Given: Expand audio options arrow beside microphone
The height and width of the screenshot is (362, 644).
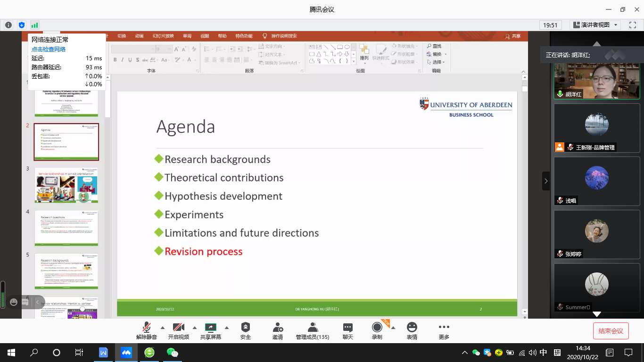Looking at the screenshot, I should 163,328.
